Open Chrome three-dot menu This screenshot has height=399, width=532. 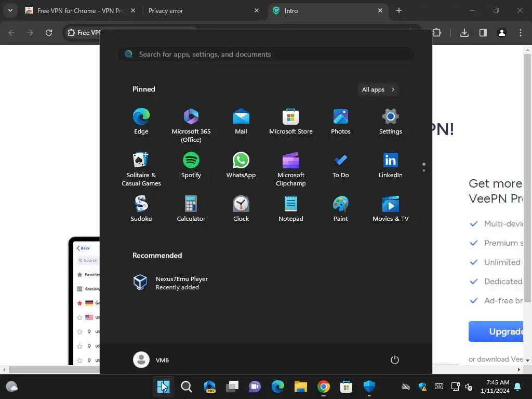[x=521, y=33]
